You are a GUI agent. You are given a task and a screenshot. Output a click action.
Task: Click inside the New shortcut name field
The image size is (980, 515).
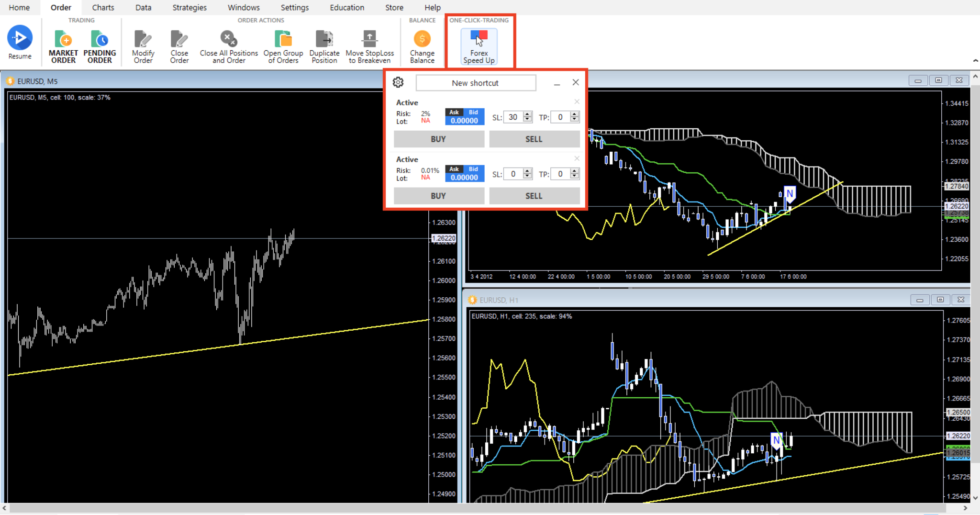(x=475, y=83)
